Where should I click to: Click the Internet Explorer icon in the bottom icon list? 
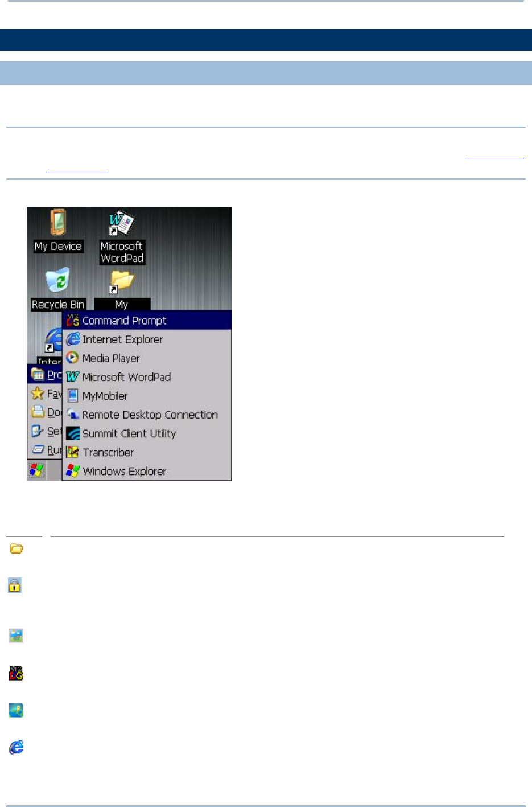coord(16,747)
